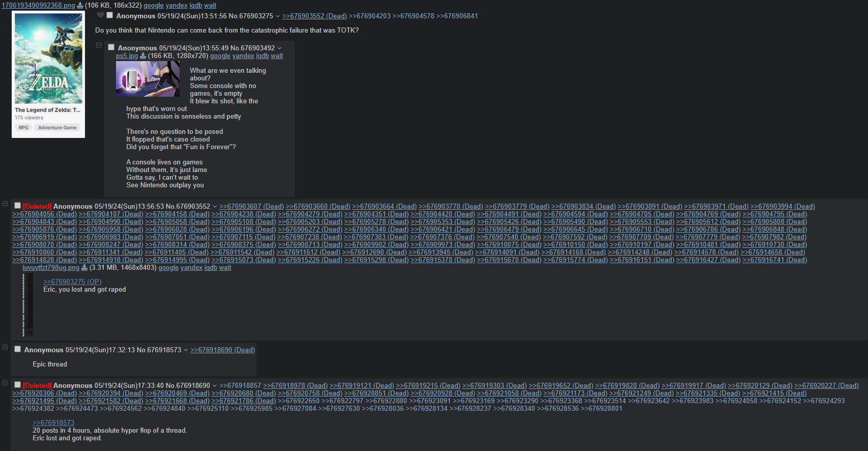Follow the >>676906841 reply link on OP
The image size is (868, 451).
click(457, 16)
